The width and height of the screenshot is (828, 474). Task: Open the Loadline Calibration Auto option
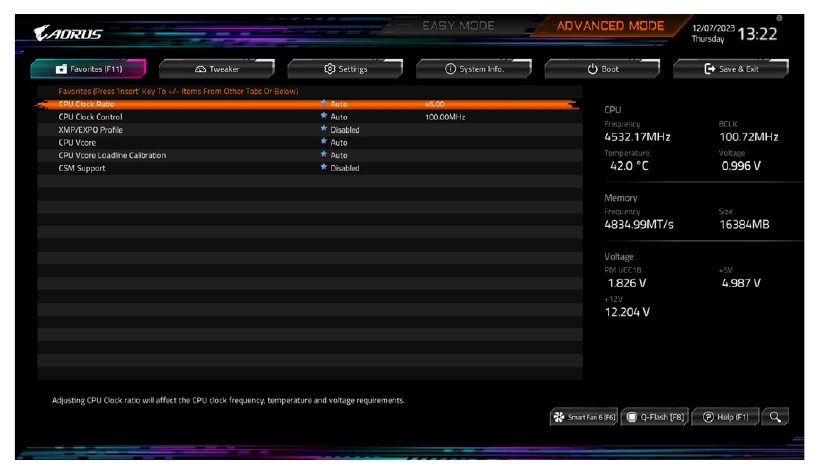coord(339,155)
